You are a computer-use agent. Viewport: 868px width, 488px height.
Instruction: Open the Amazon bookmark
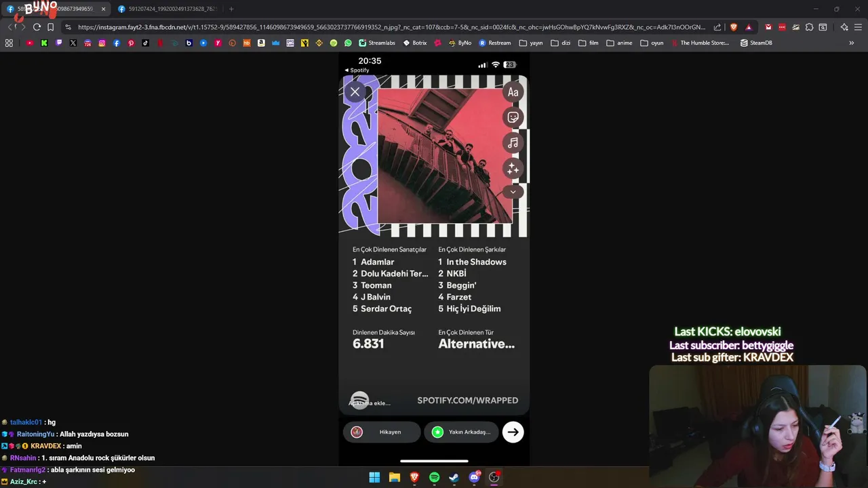(261, 43)
